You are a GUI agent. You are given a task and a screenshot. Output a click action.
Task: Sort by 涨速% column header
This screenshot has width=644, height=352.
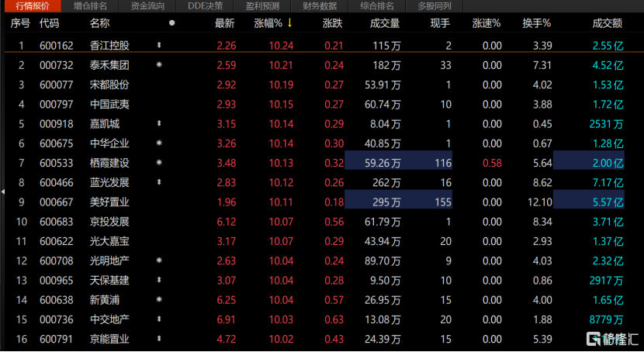tap(486, 23)
